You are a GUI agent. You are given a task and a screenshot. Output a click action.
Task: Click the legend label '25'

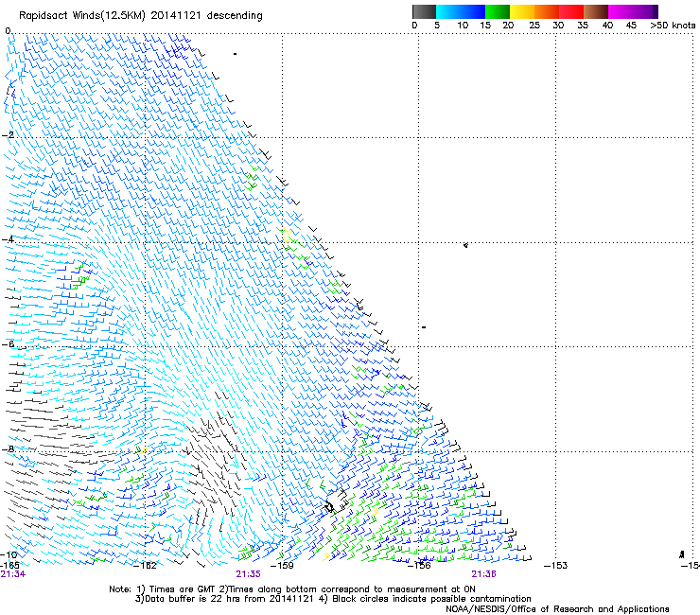point(534,26)
